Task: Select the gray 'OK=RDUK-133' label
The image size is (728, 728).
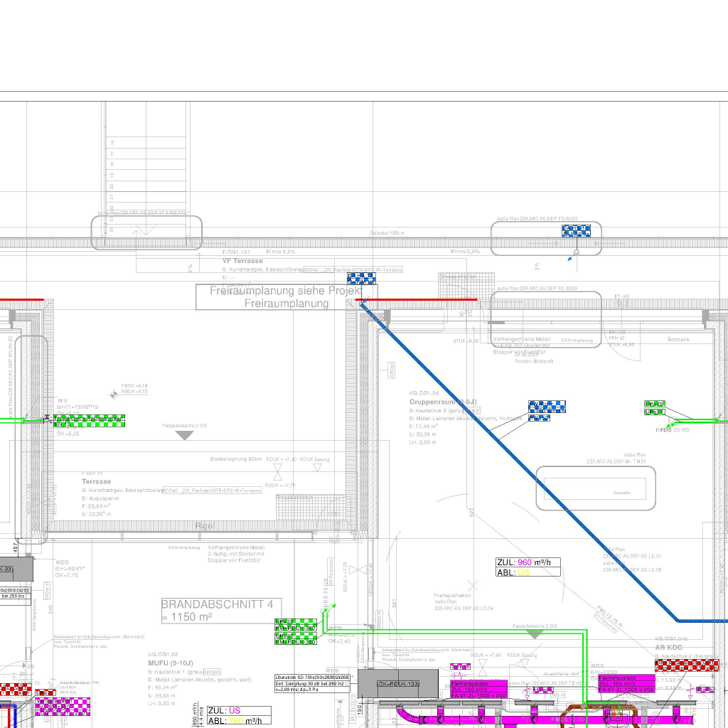Action: click(398, 684)
